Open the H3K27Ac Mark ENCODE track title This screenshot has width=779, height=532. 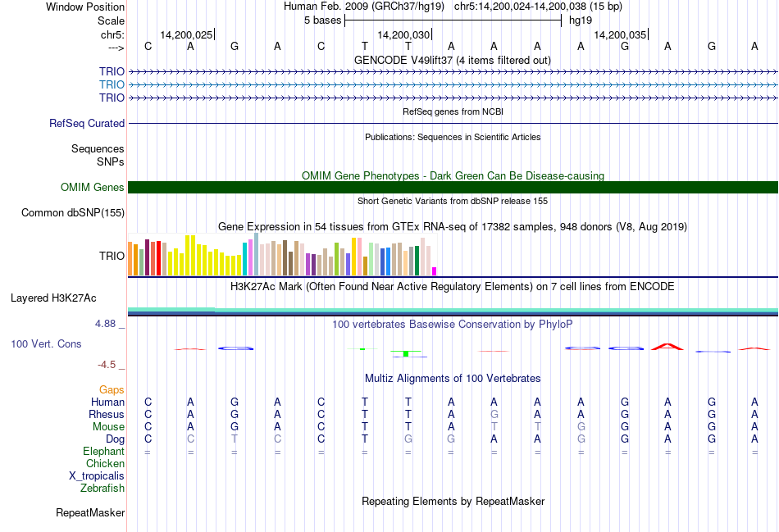(453, 287)
